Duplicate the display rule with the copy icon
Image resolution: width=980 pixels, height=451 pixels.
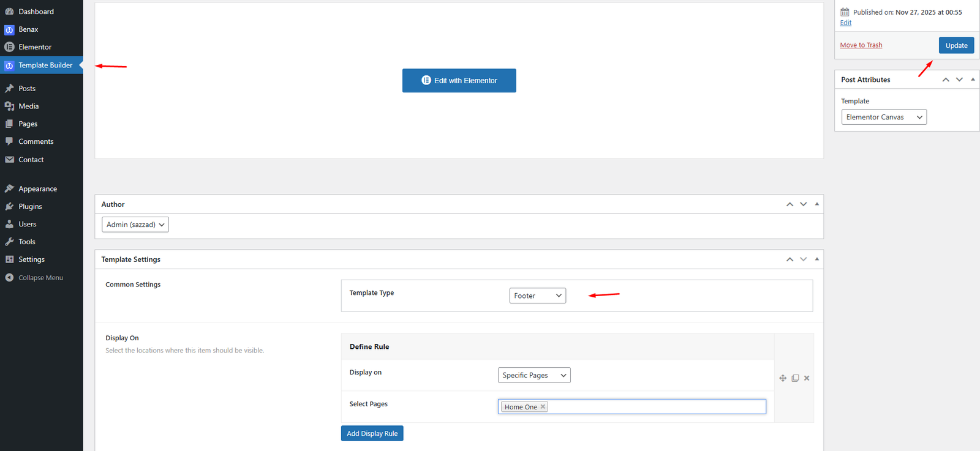tap(795, 378)
